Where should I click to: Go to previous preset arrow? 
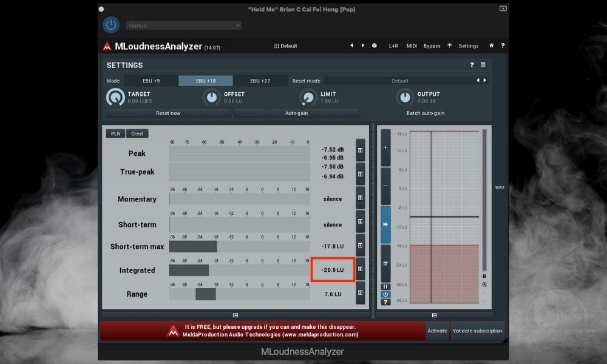351,45
